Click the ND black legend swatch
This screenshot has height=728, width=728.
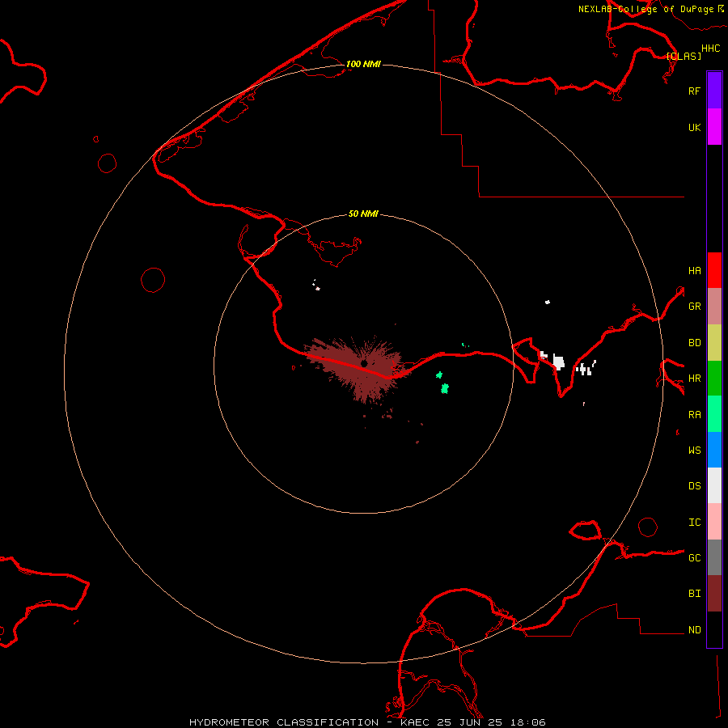714,629
